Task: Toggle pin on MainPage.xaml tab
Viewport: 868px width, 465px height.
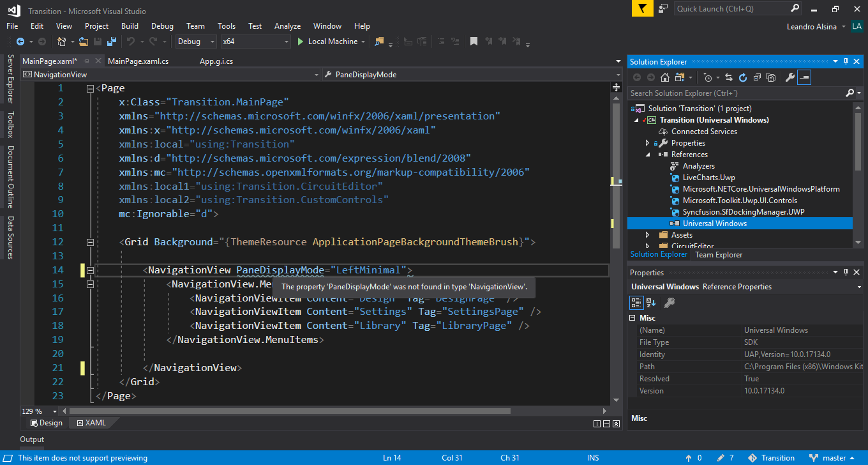Action: click(x=87, y=61)
